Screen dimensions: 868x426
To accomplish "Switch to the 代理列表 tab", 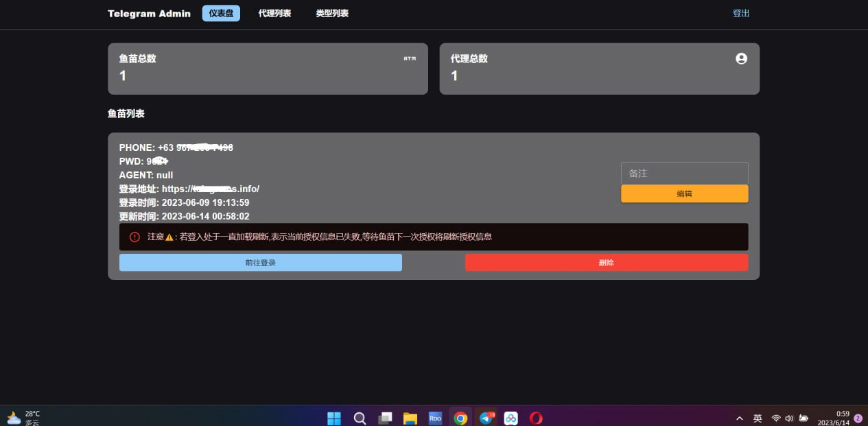I will 274,13.
